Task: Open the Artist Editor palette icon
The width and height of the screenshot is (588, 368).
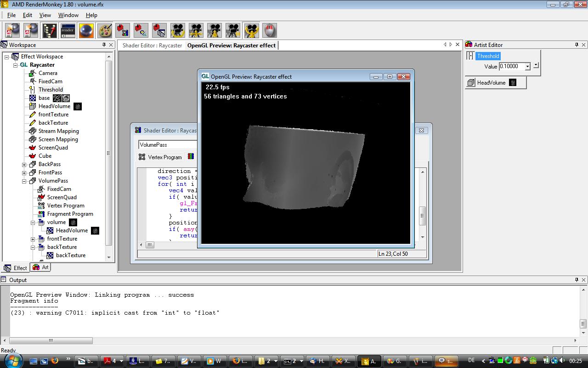Action: (x=104, y=30)
